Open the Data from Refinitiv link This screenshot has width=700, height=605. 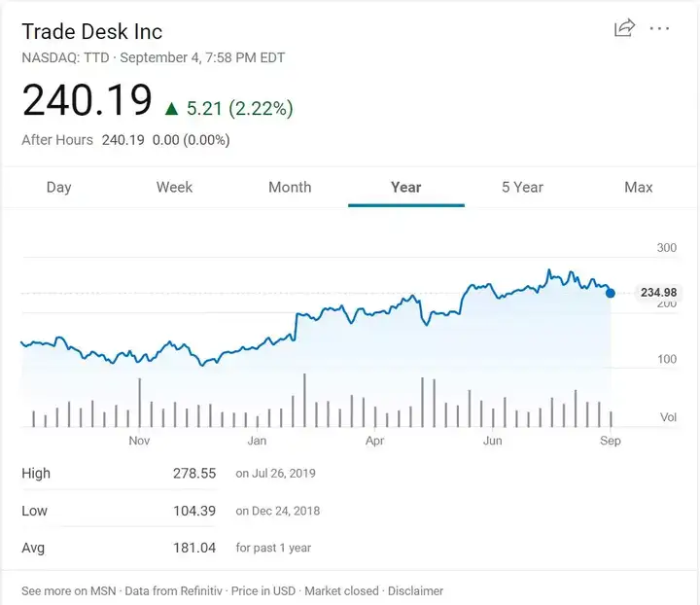(x=173, y=590)
